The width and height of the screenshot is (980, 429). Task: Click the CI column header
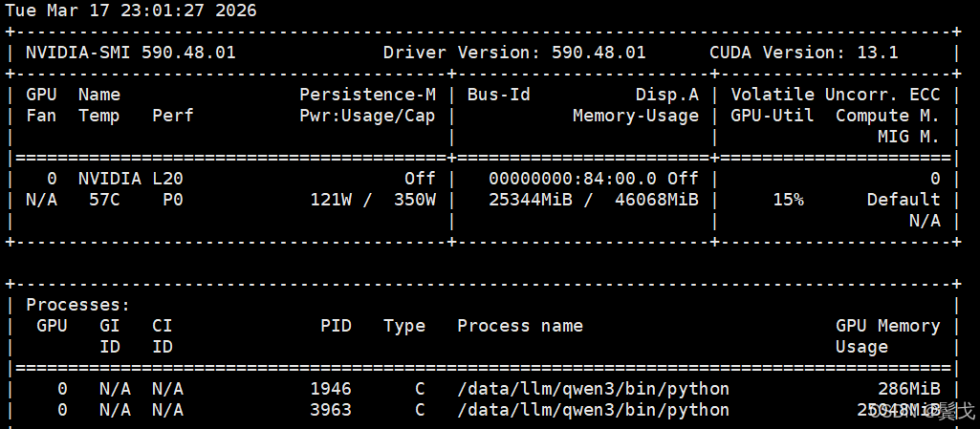coord(162,326)
